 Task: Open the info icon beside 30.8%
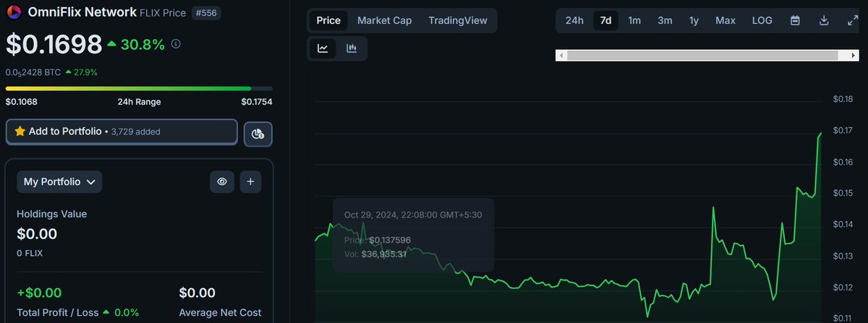tap(176, 44)
